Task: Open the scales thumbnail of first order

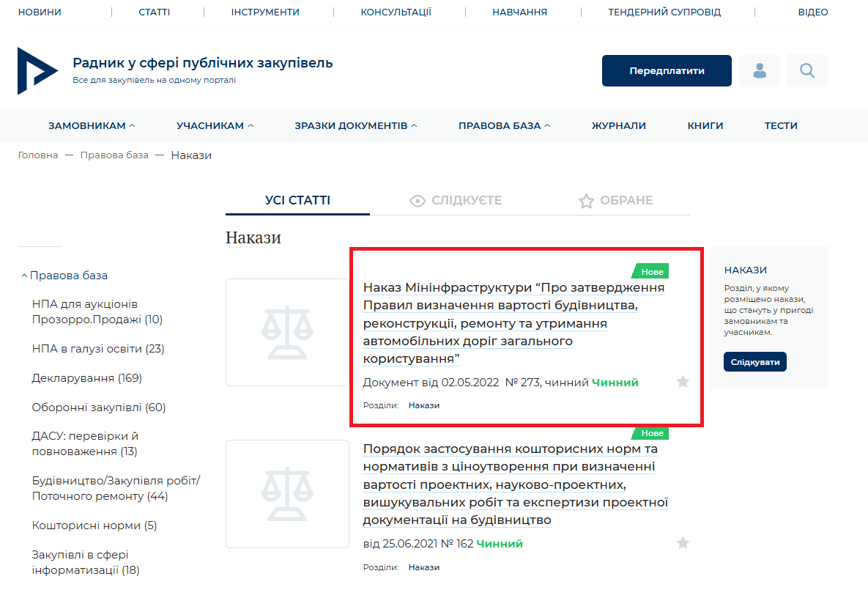Action: [x=287, y=332]
